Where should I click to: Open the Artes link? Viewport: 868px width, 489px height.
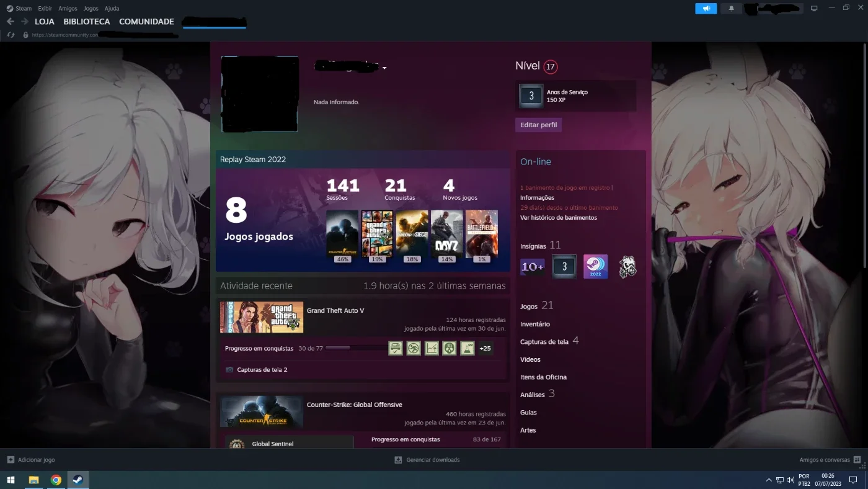(x=528, y=430)
